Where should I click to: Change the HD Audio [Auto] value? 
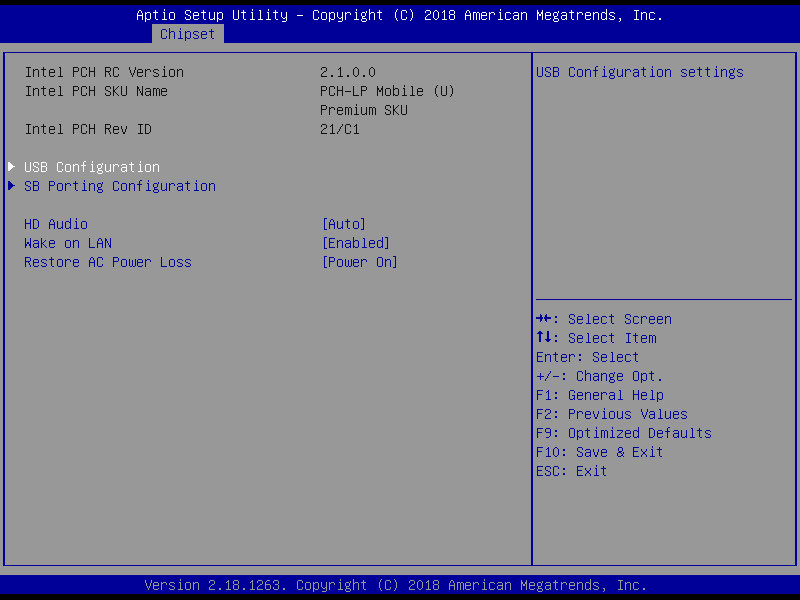[x=344, y=224]
